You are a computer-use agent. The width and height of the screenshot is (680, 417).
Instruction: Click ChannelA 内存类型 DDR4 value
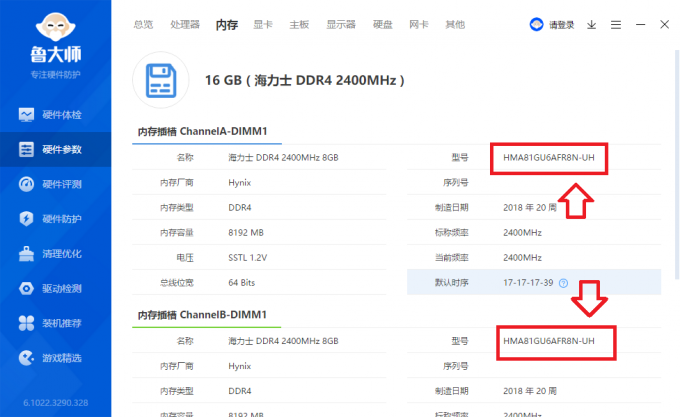[240, 208]
